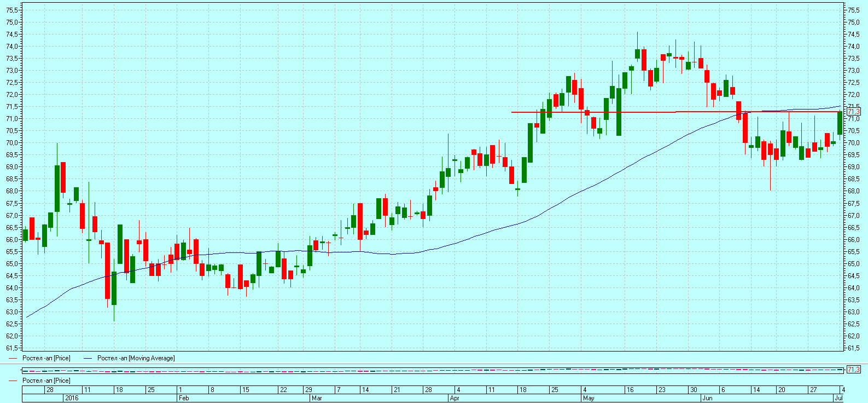868x403 pixels.
Task: Click the red-line 'Ростел -ап [Price]' legend entry
Action: click(x=39, y=358)
